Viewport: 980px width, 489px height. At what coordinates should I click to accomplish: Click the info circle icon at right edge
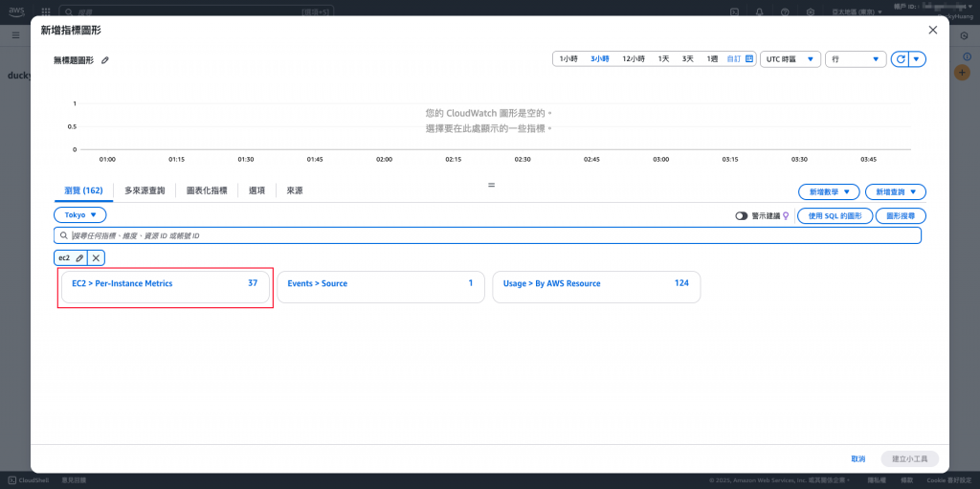pos(968,56)
